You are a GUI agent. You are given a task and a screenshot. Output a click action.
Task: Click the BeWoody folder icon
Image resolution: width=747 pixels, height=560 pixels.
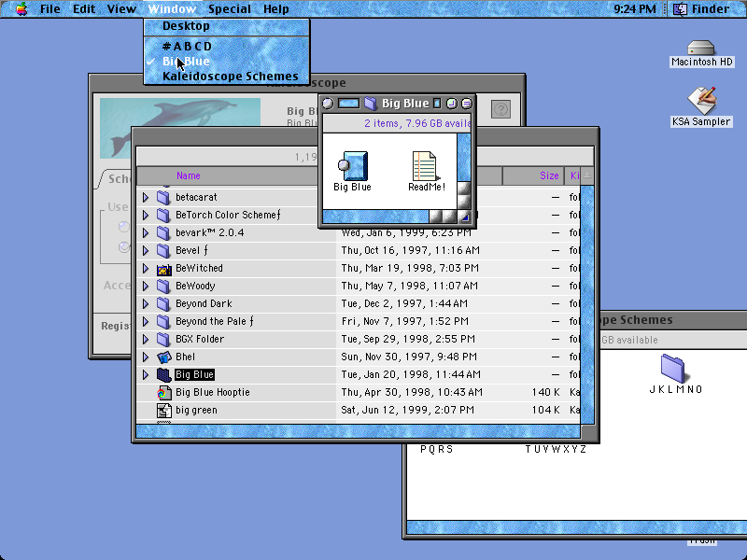click(x=163, y=286)
